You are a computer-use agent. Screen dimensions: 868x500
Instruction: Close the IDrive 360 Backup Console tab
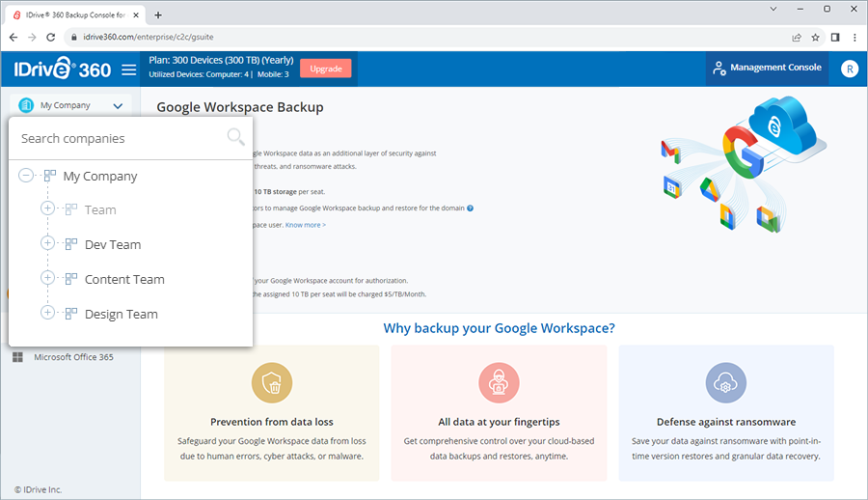click(136, 15)
